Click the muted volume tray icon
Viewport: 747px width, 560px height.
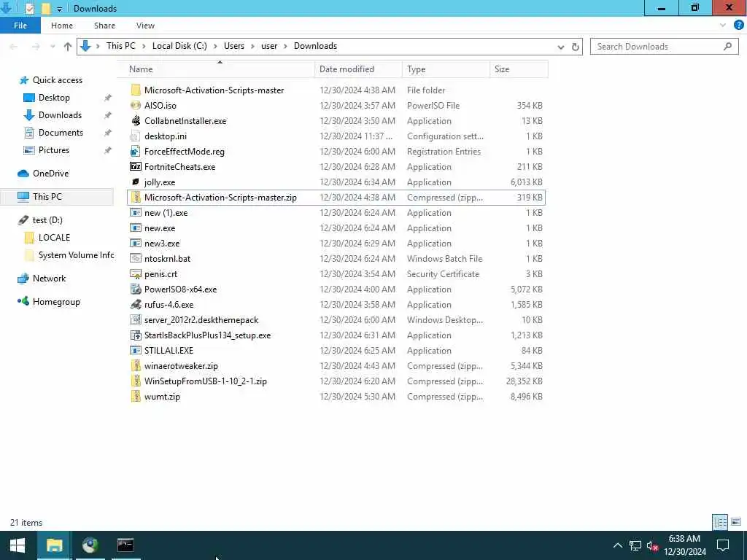(652, 545)
